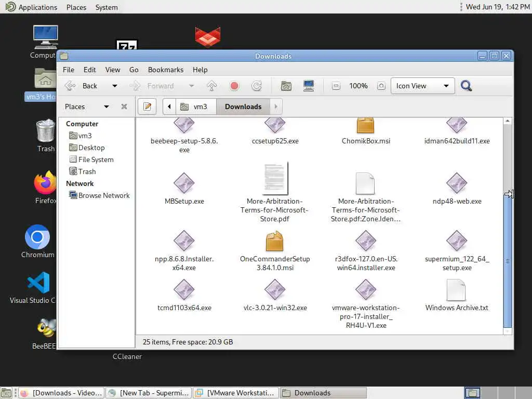Viewport: 532px width, 399px height.
Task: Go up to the parent folder
Action: pos(212,86)
